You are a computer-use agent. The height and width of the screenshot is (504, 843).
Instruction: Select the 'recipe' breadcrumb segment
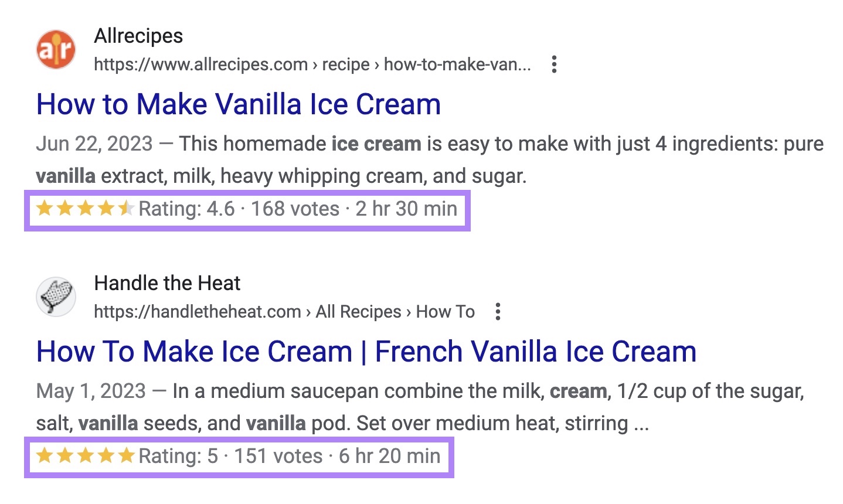click(347, 64)
